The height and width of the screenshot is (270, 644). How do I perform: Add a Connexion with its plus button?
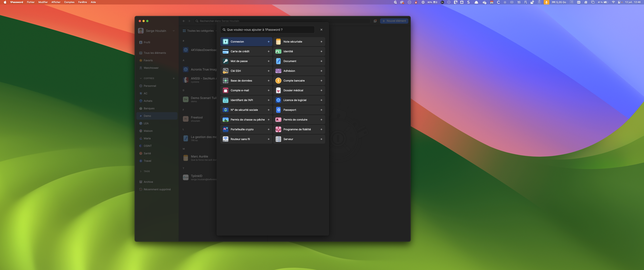(x=268, y=42)
